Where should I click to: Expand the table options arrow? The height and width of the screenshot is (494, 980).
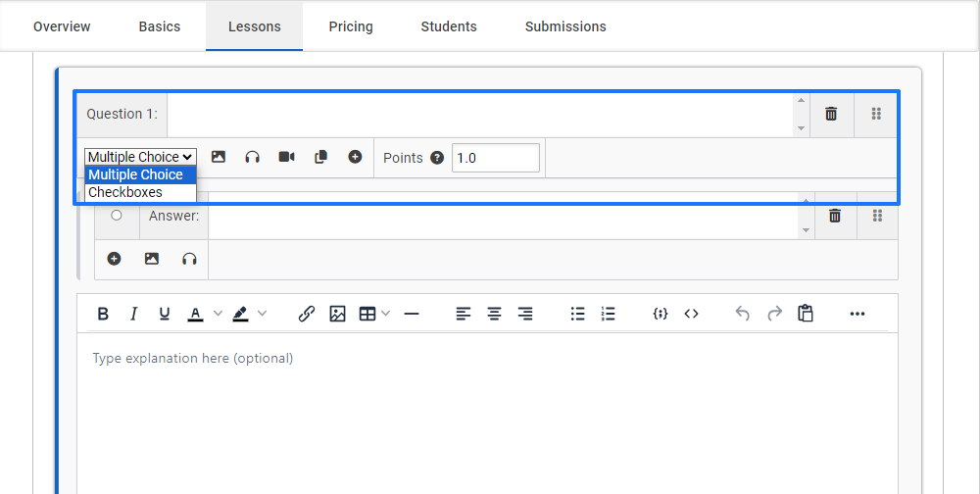point(385,314)
